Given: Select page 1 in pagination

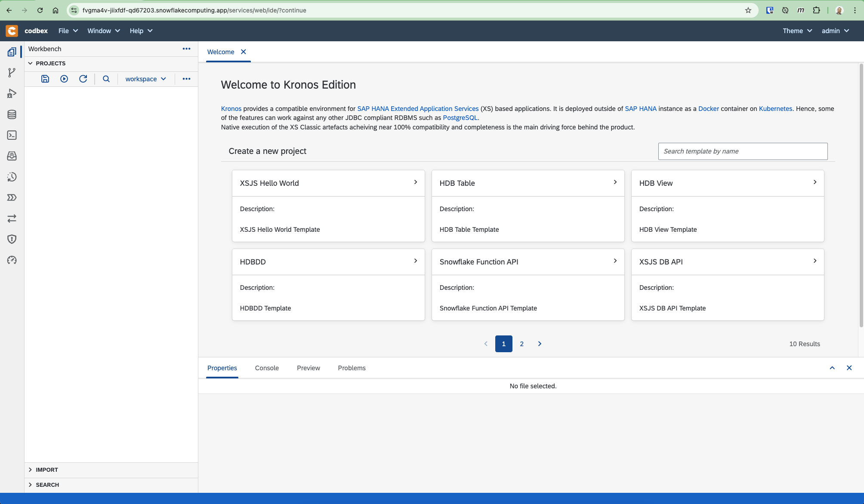Looking at the screenshot, I should [503, 344].
